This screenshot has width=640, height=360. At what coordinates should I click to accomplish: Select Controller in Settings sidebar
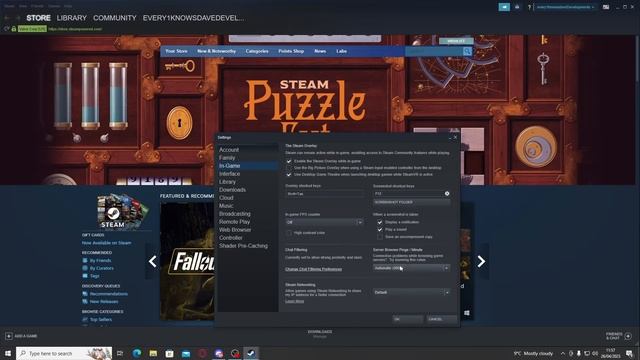231,238
